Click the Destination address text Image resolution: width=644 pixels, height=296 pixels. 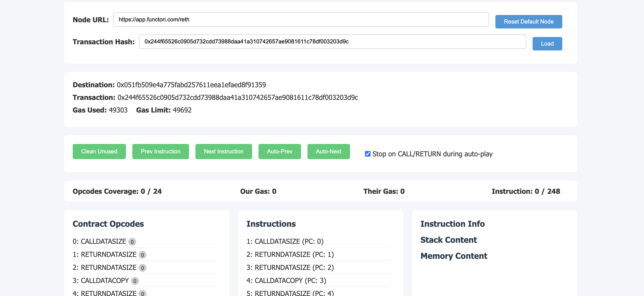point(191,85)
